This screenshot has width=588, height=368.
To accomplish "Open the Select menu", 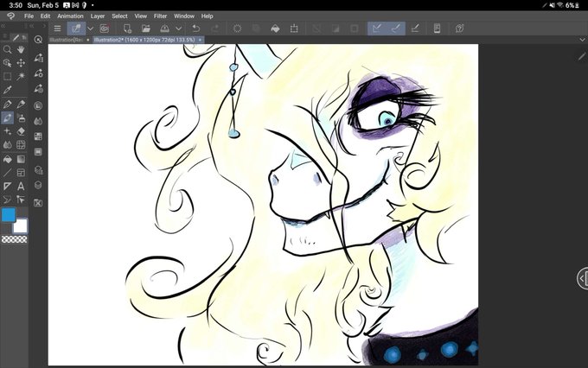I will click(119, 16).
